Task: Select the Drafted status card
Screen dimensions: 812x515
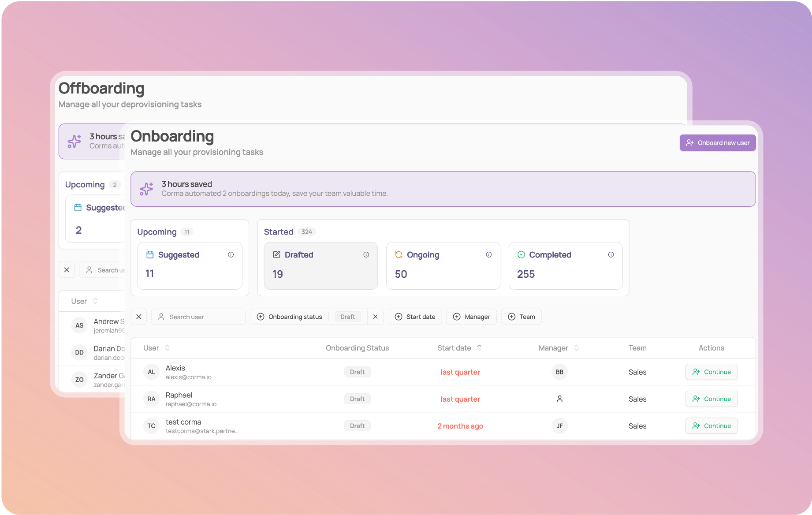Action: 320,266
